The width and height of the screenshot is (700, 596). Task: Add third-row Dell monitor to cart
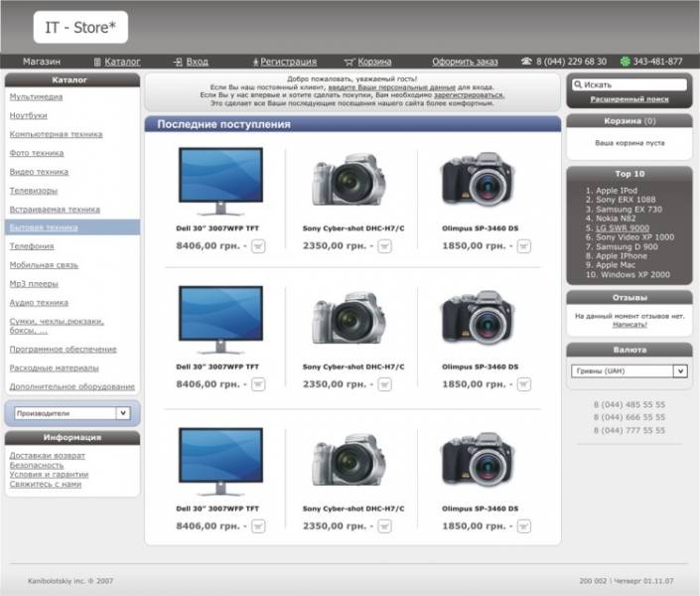(258, 526)
